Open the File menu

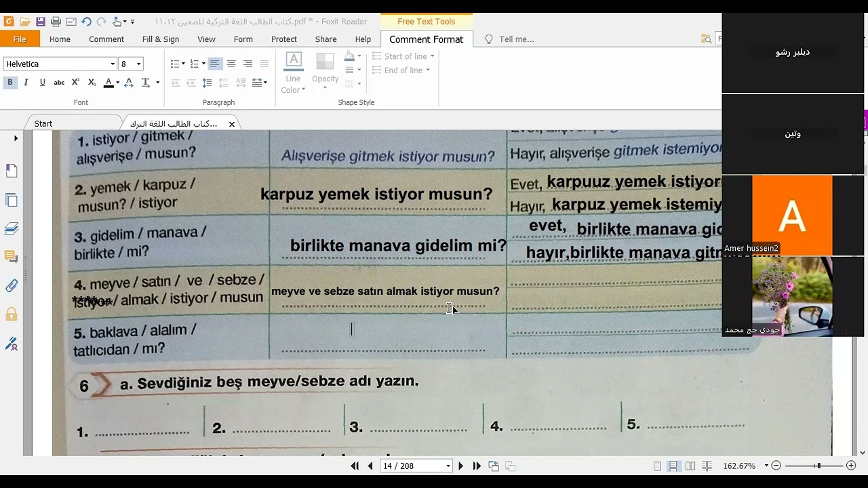20,39
